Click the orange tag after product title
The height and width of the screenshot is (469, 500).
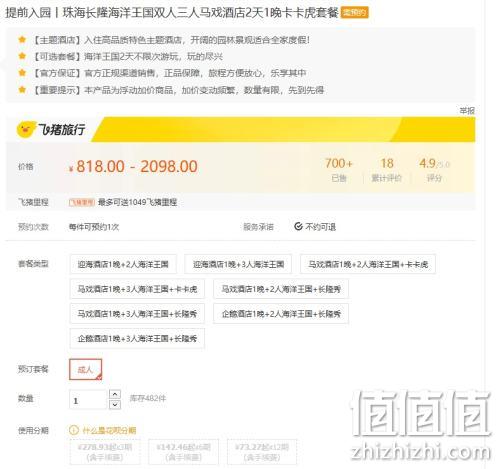pos(354,13)
